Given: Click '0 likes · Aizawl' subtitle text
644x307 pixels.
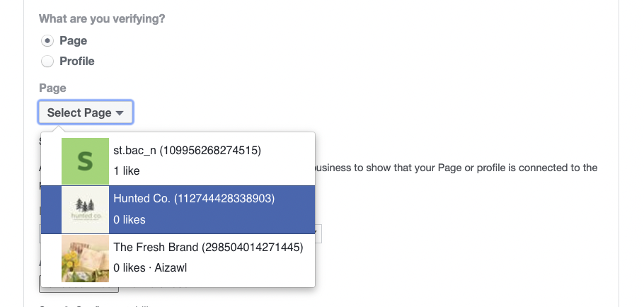Looking at the screenshot, I should [150, 268].
